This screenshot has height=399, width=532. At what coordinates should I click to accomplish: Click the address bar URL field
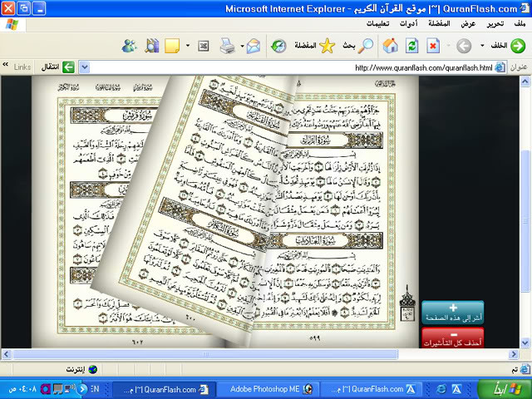[x=292, y=67]
